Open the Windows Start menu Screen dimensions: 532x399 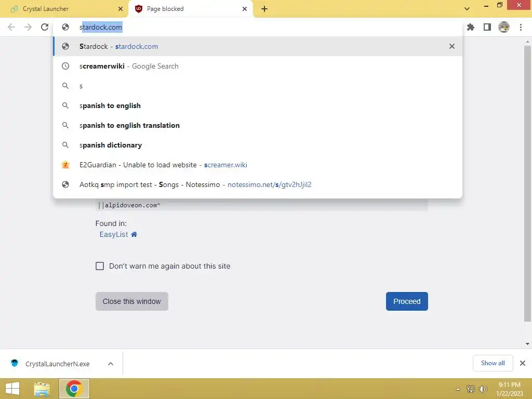click(x=12, y=389)
